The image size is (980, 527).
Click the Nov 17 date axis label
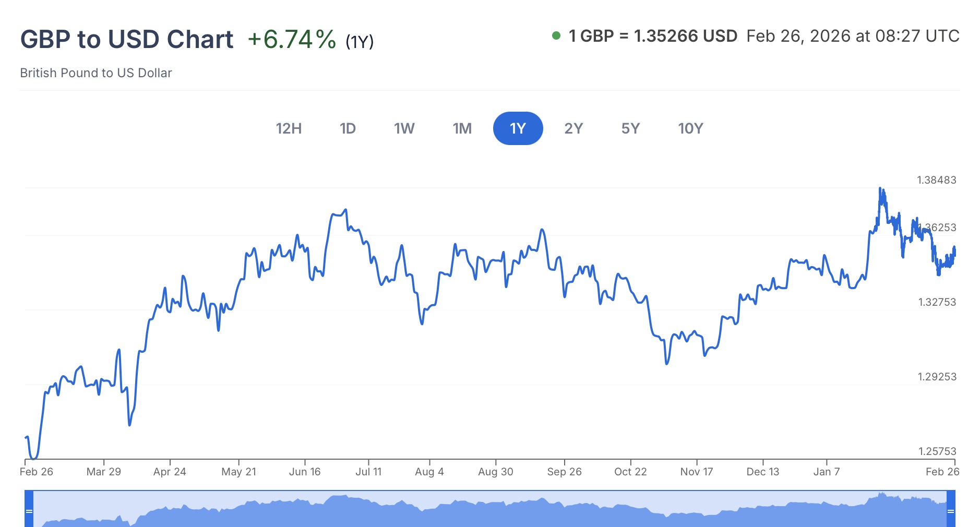tap(697, 472)
